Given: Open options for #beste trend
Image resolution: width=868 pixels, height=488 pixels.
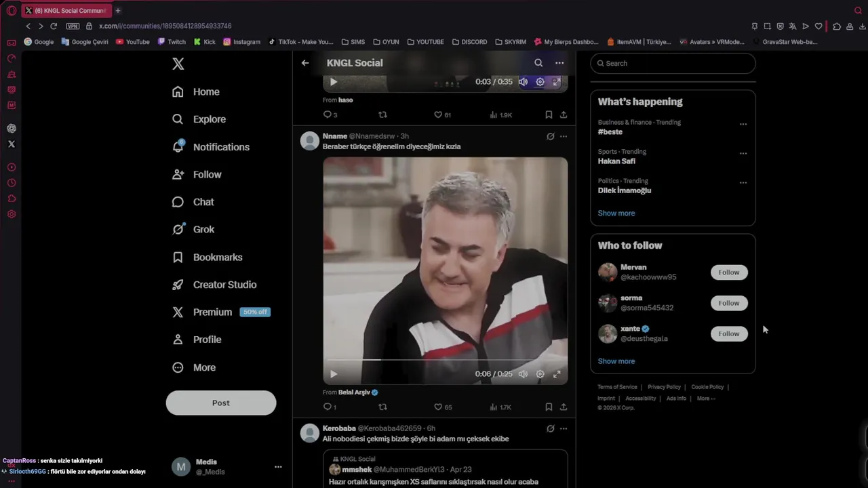Looking at the screenshot, I should pyautogui.click(x=743, y=124).
